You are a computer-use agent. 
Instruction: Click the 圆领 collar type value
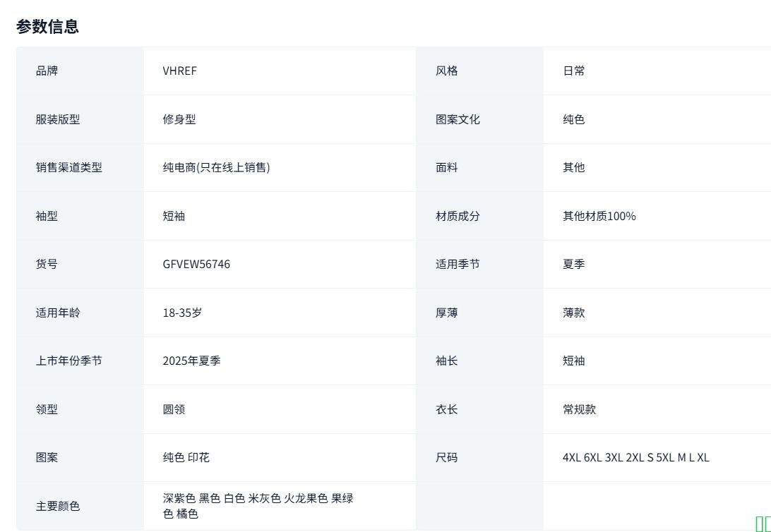(x=174, y=409)
